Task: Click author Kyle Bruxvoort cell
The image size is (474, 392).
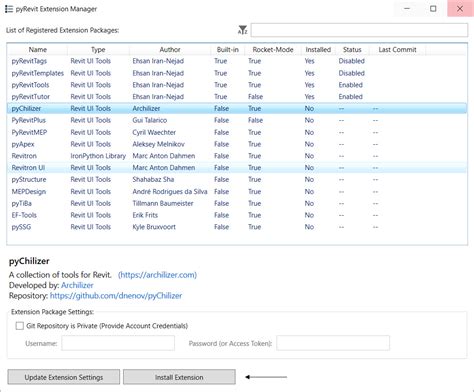Action: pos(154,227)
